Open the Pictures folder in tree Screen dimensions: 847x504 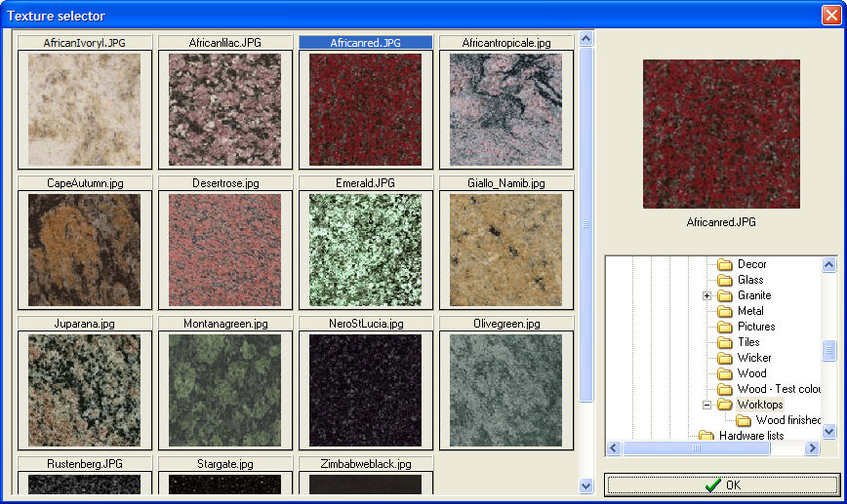click(756, 327)
